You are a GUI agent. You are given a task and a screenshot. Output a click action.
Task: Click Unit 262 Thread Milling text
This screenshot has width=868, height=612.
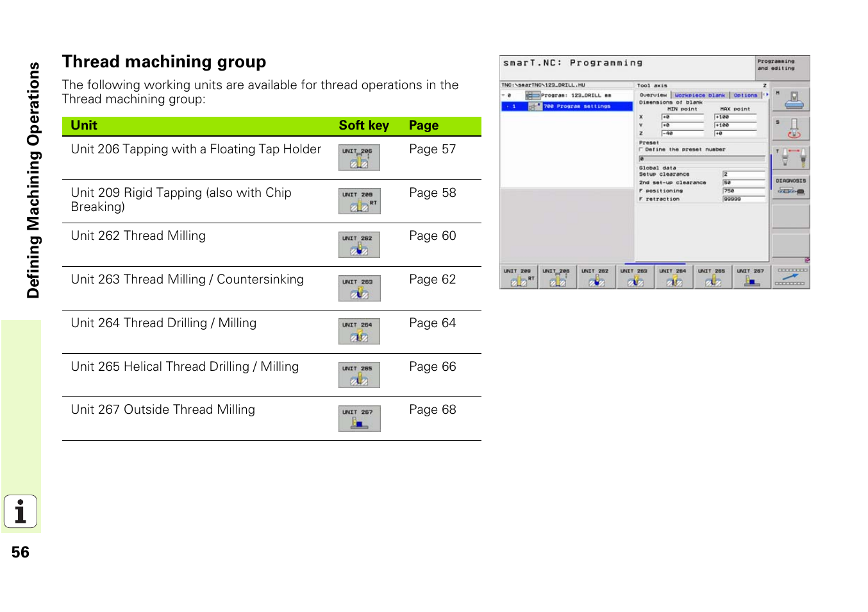pos(138,236)
